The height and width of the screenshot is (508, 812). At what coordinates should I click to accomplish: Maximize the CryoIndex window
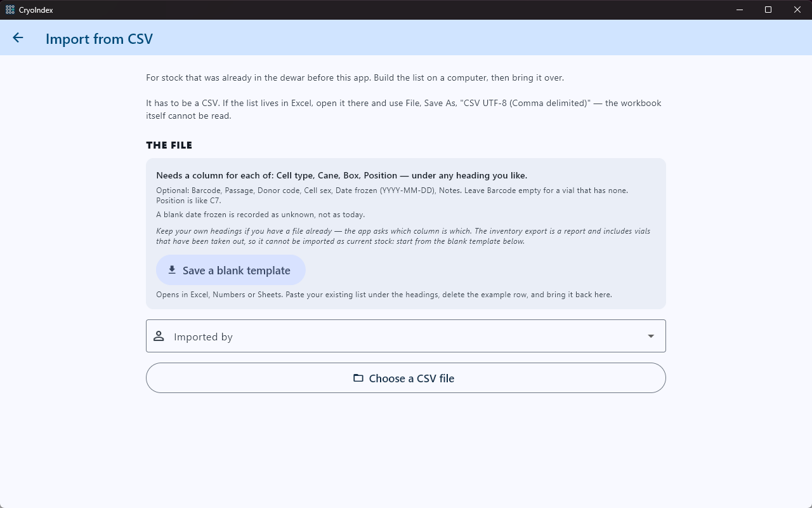768,10
